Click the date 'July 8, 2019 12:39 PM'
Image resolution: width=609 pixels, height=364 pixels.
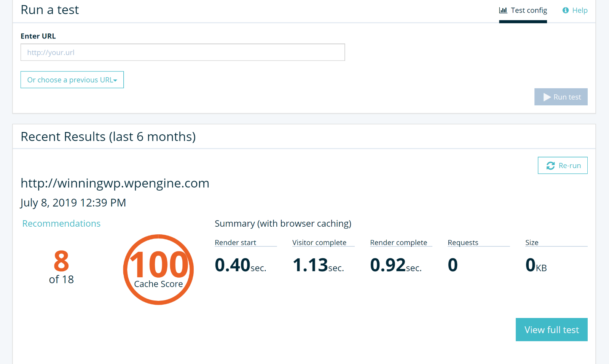click(73, 203)
